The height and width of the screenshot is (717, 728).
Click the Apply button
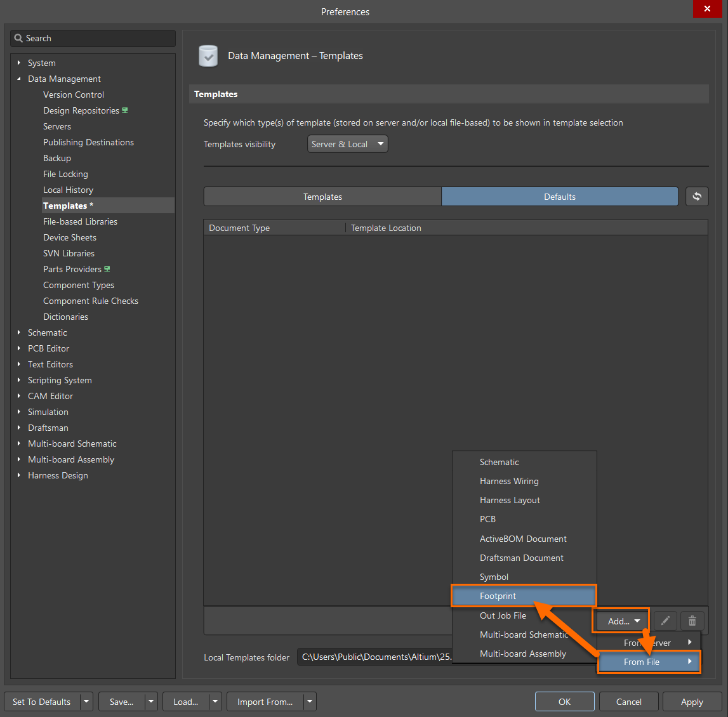(x=692, y=702)
